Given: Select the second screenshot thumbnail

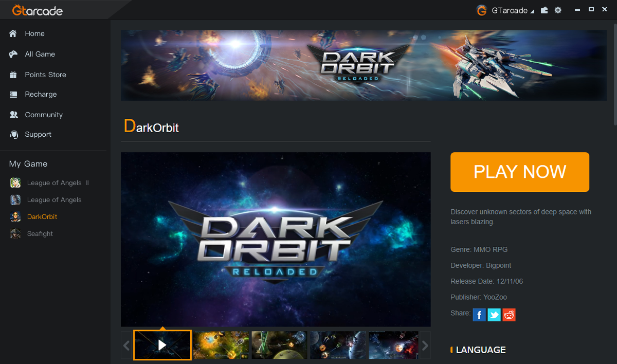Looking at the screenshot, I should coord(221,345).
